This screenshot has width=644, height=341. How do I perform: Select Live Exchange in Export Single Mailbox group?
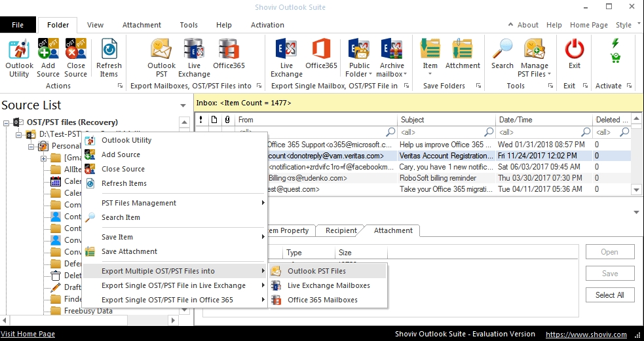[286, 58]
